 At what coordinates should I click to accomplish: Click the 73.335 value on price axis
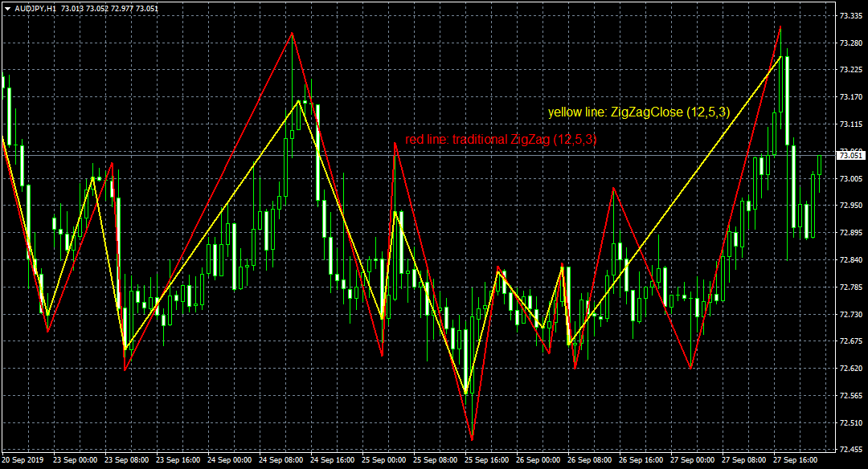pyautogui.click(x=850, y=14)
